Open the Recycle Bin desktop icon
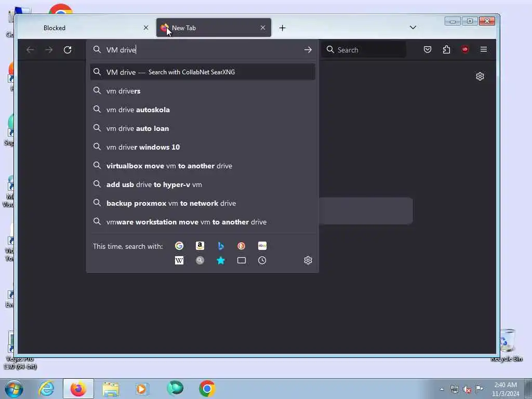The image size is (532, 399). tap(507, 345)
